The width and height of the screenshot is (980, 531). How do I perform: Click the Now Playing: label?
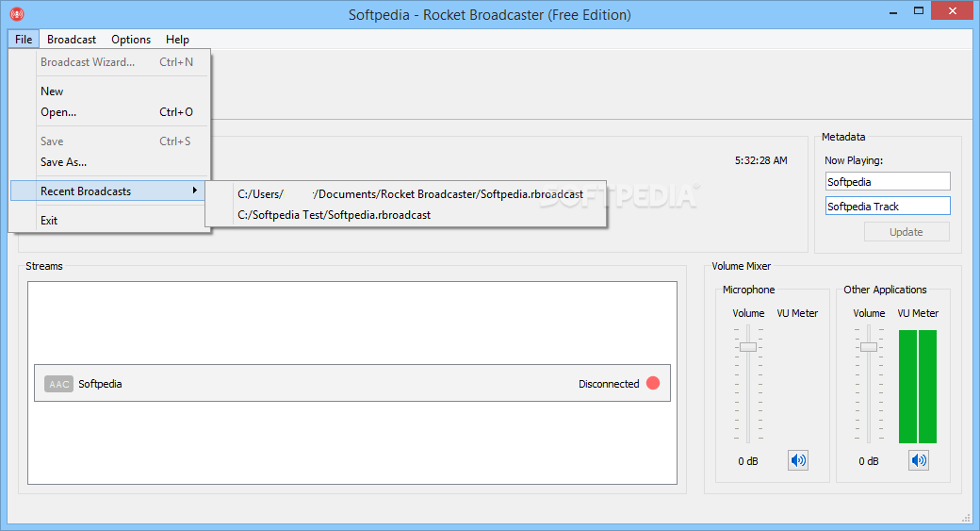click(854, 160)
